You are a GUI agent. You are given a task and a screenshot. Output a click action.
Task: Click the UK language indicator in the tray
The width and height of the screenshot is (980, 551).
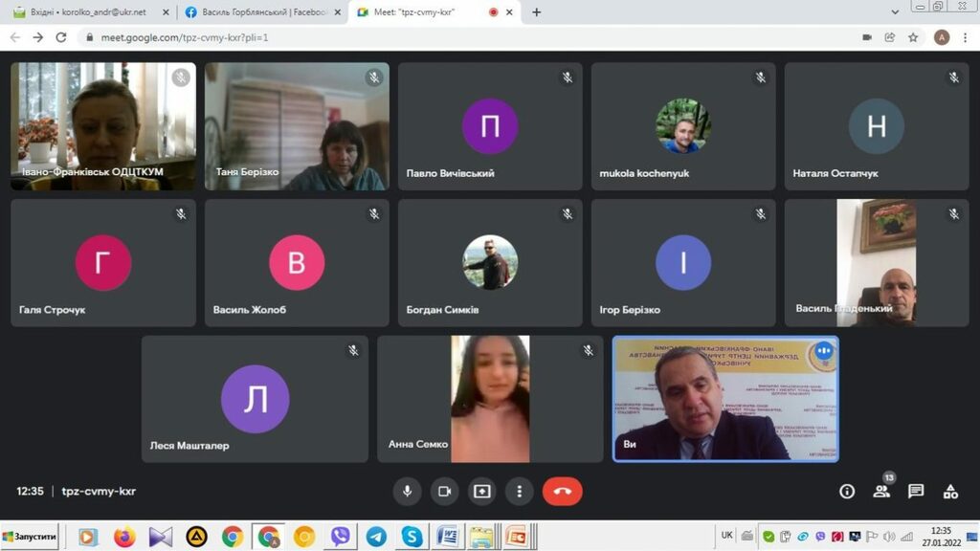[727, 536]
